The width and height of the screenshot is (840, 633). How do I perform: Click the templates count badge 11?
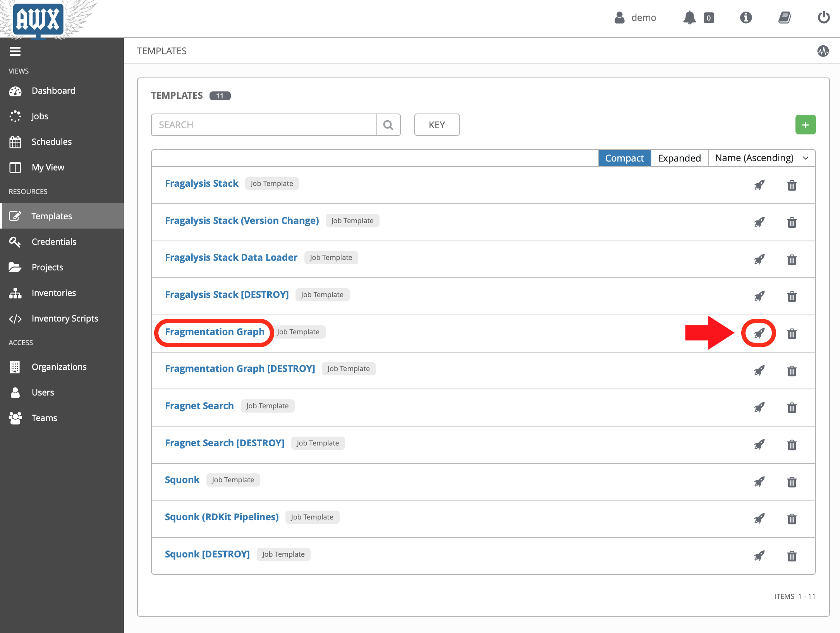point(220,96)
